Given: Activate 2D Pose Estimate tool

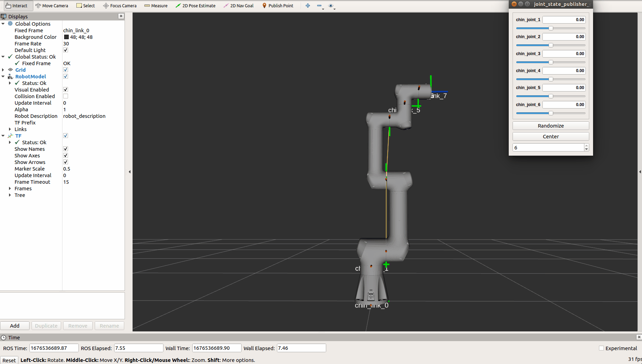Looking at the screenshot, I should [x=195, y=6].
